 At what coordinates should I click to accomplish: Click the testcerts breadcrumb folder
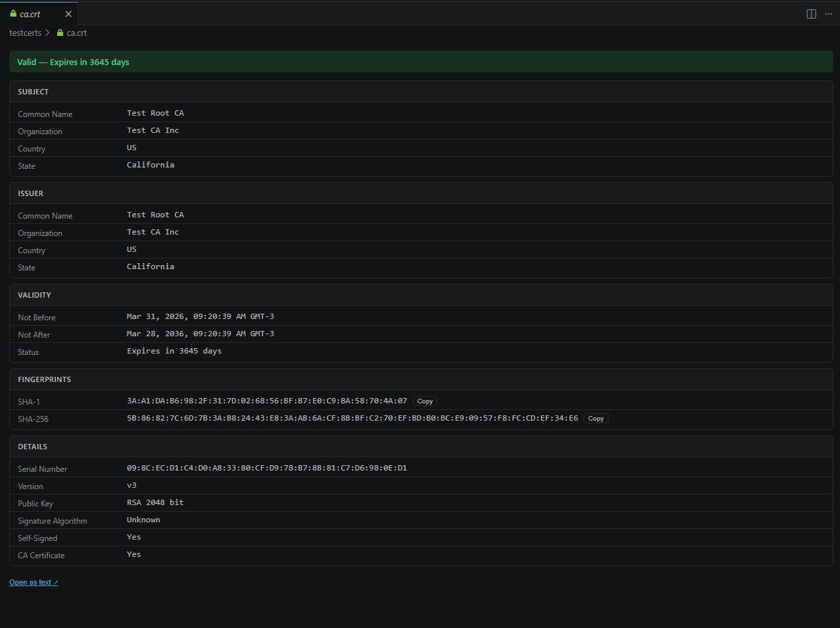tap(25, 33)
